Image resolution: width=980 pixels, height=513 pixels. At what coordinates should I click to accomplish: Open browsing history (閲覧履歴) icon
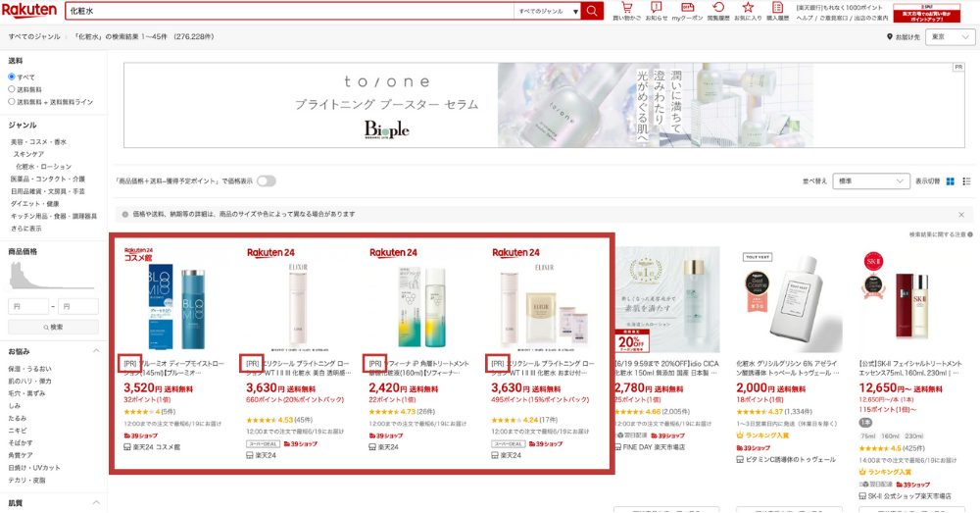718,8
